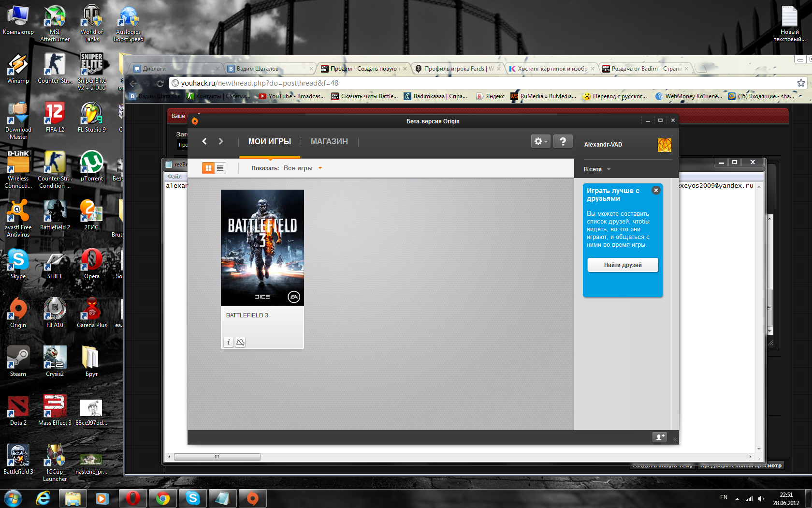Click Skype icon in the taskbar
This screenshot has height=508, width=812.
192,498
